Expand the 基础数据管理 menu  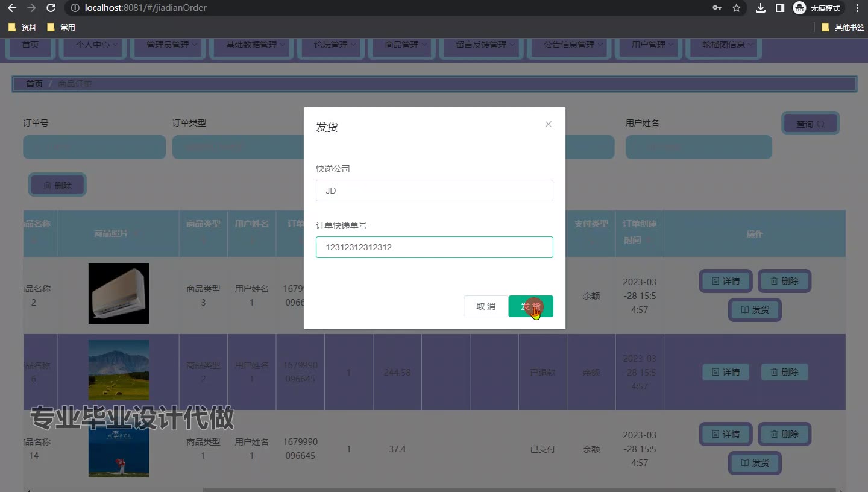(251, 46)
